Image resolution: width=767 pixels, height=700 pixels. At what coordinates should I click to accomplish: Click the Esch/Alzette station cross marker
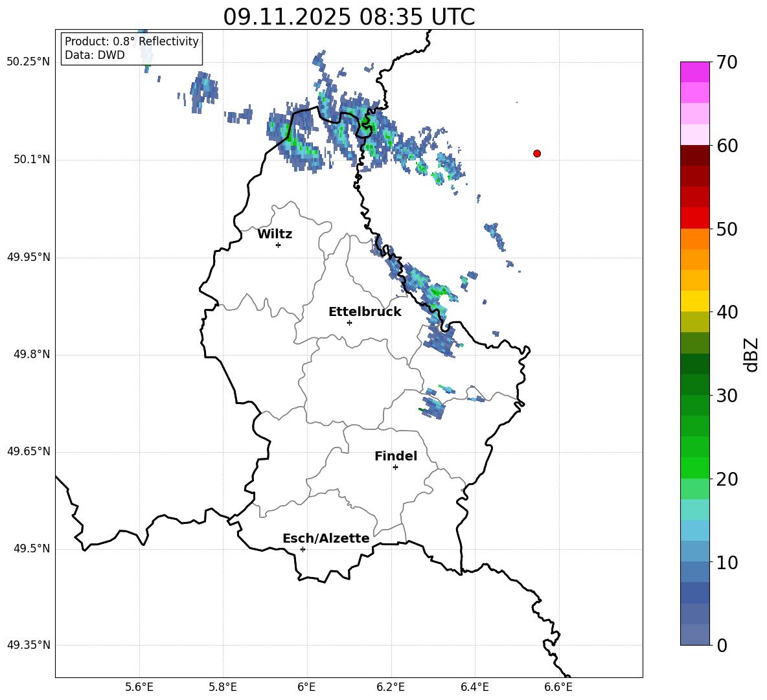point(303,549)
